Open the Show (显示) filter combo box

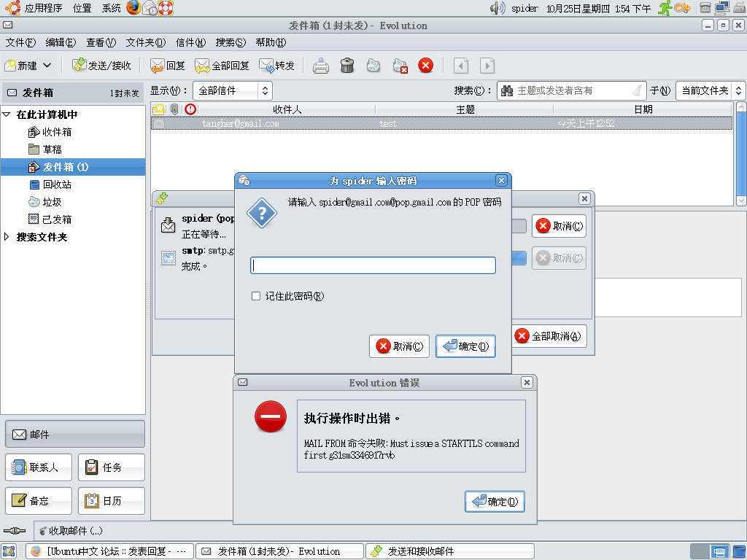click(233, 90)
